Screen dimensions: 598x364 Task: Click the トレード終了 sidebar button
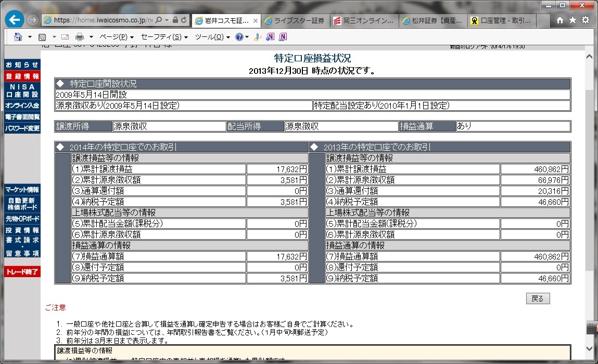pos(22,272)
